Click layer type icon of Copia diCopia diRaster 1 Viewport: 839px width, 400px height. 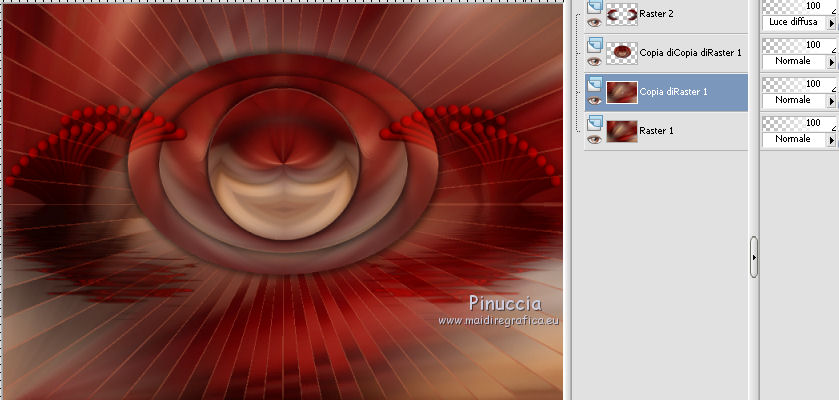point(594,45)
